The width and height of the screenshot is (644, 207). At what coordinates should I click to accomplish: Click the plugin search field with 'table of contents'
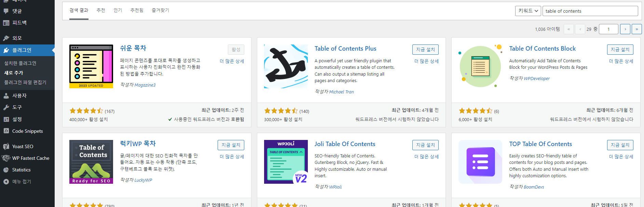coord(590,11)
